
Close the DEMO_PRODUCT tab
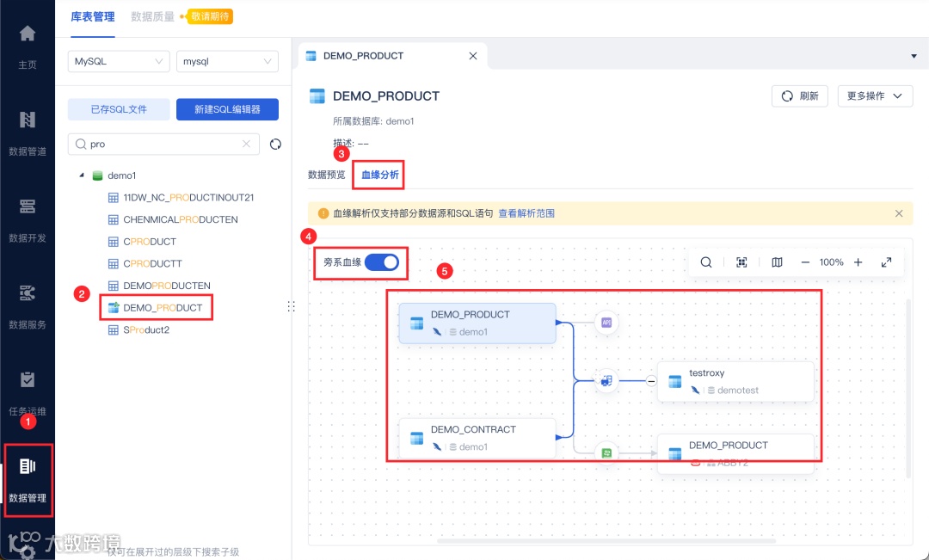(x=473, y=56)
